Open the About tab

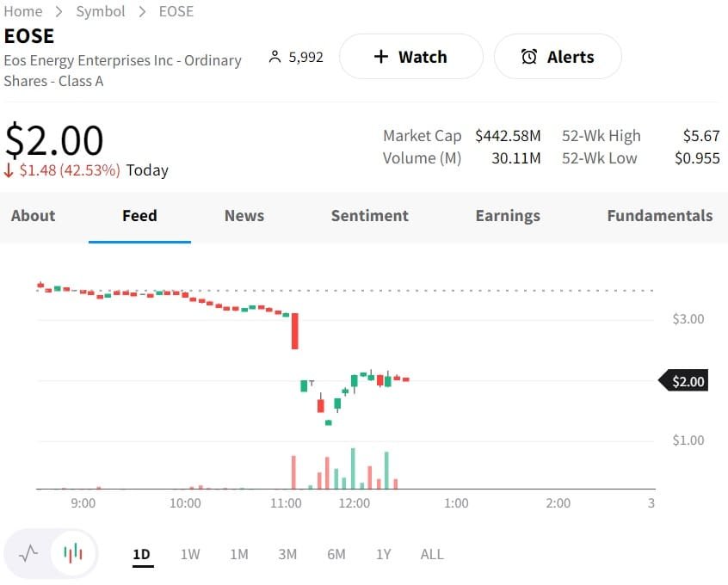tap(33, 216)
